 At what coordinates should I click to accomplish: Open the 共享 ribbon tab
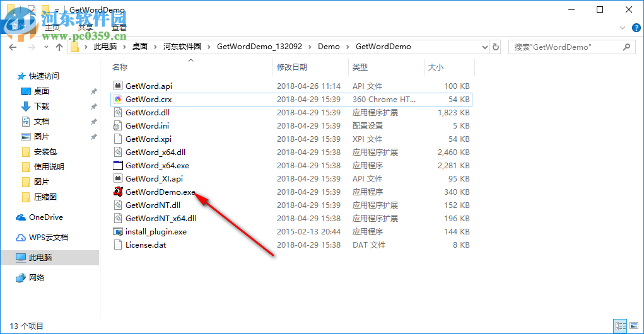tap(85, 28)
